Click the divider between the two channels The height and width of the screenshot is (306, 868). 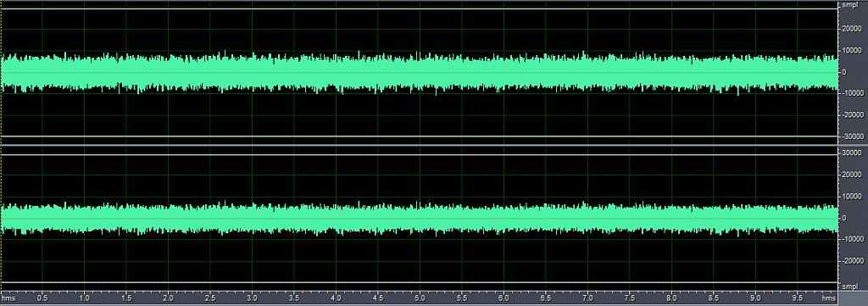(x=420, y=145)
